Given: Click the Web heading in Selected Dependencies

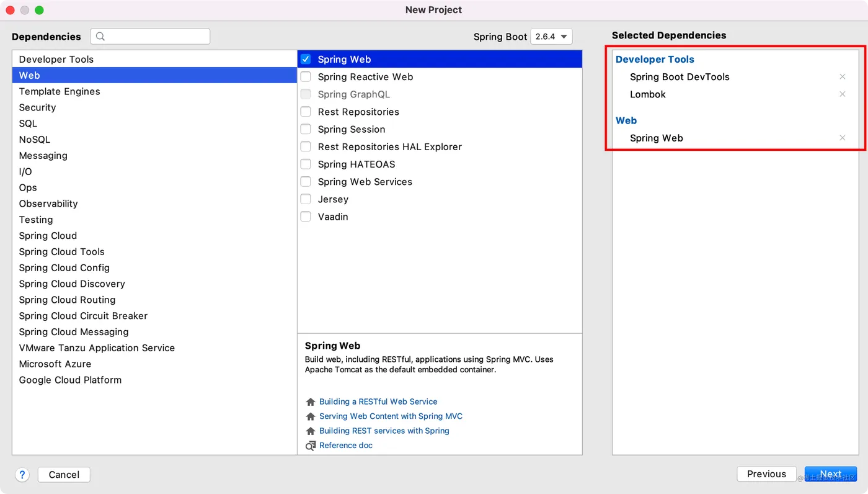Looking at the screenshot, I should coord(626,120).
